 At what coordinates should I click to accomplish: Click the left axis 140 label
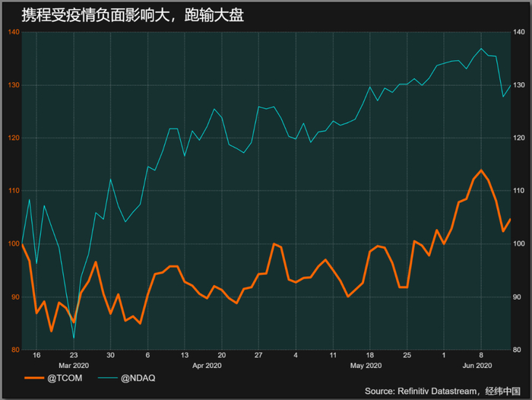click(14, 32)
